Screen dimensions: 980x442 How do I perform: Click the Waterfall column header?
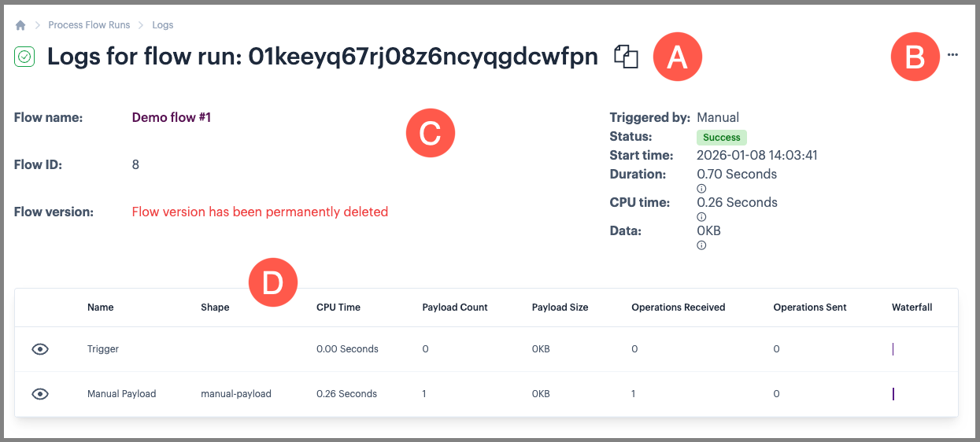click(x=912, y=308)
